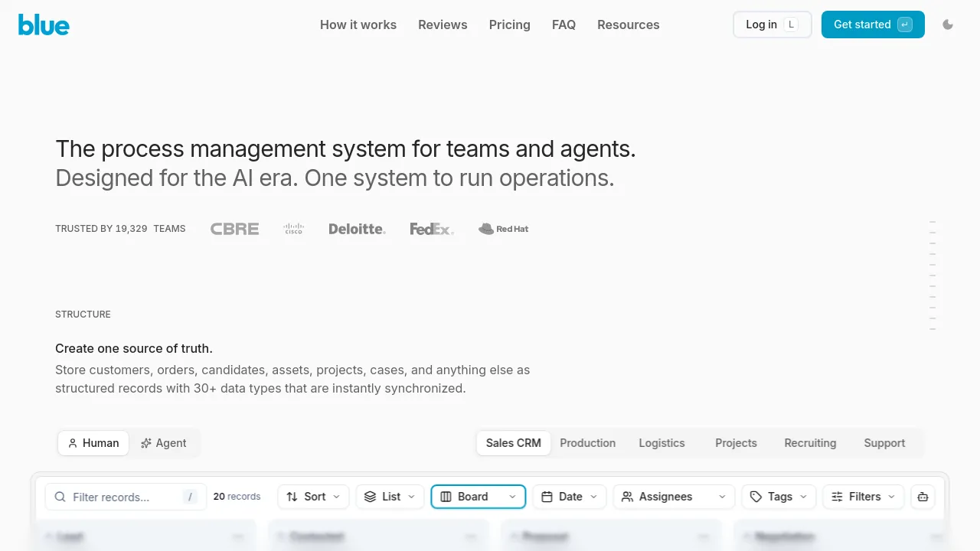Click the CBRE logo
Screen dimensions: 980x551
click(234, 229)
